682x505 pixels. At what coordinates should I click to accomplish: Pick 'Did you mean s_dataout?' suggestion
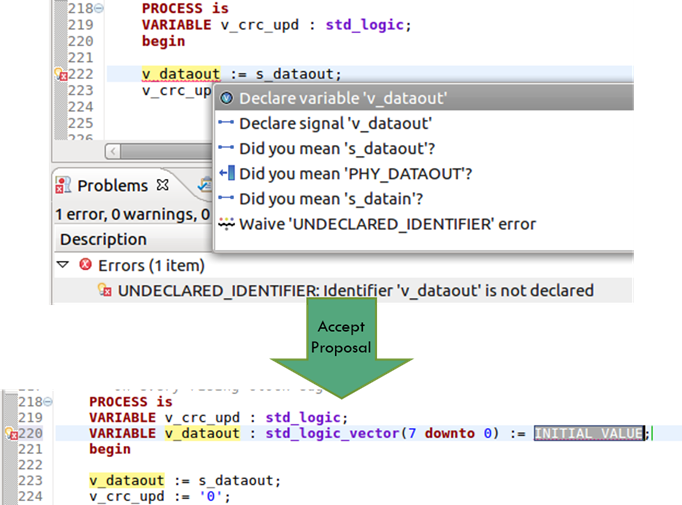tap(424, 148)
